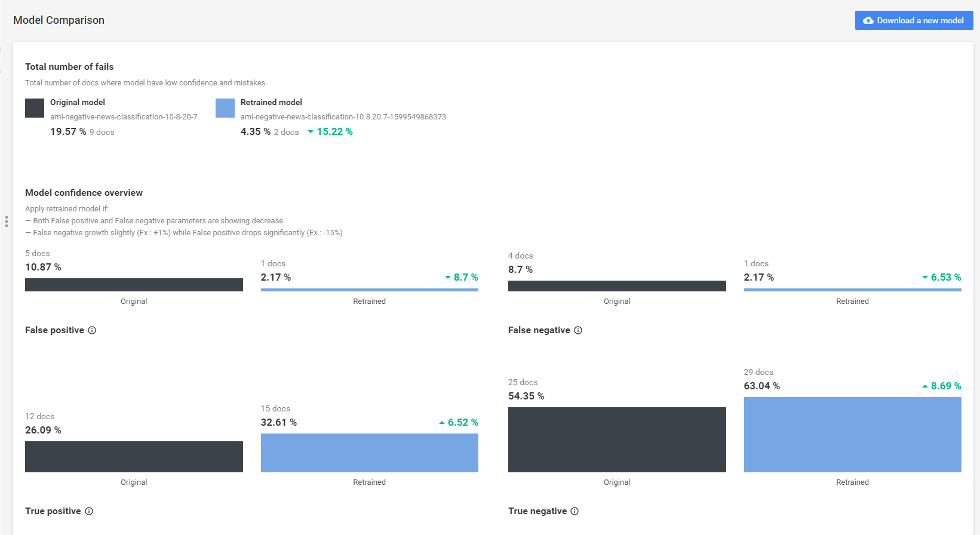Click the Retrained model blue color swatch

click(x=225, y=108)
